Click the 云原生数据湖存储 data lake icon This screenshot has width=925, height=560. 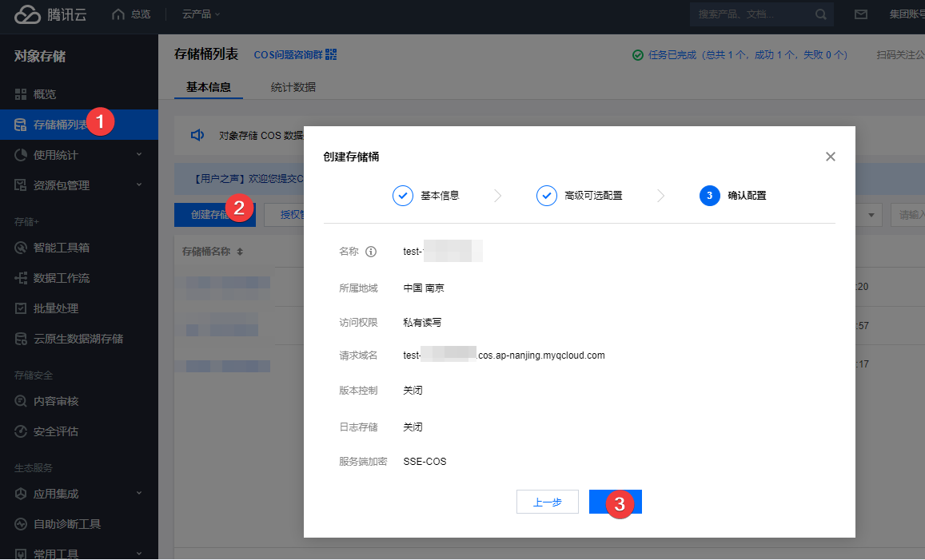click(x=22, y=338)
